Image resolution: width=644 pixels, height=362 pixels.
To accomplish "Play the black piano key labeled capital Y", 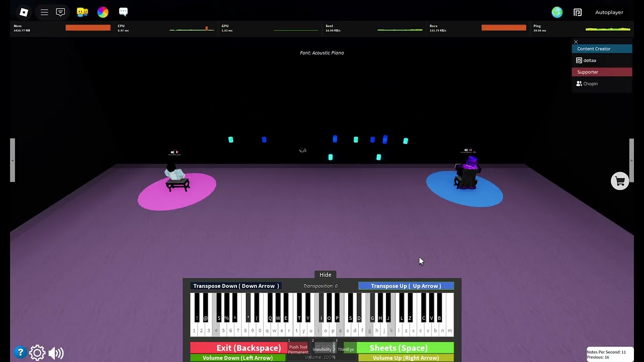I will [x=307, y=308].
